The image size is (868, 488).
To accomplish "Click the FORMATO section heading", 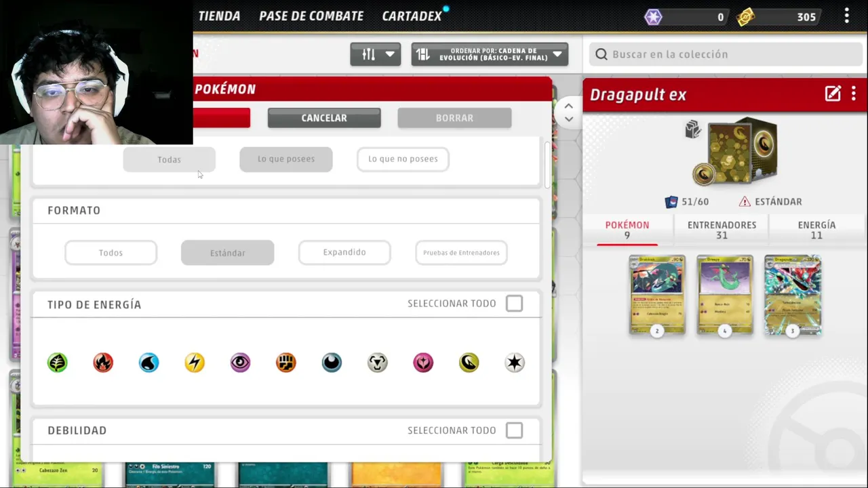I will coord(74,211).
